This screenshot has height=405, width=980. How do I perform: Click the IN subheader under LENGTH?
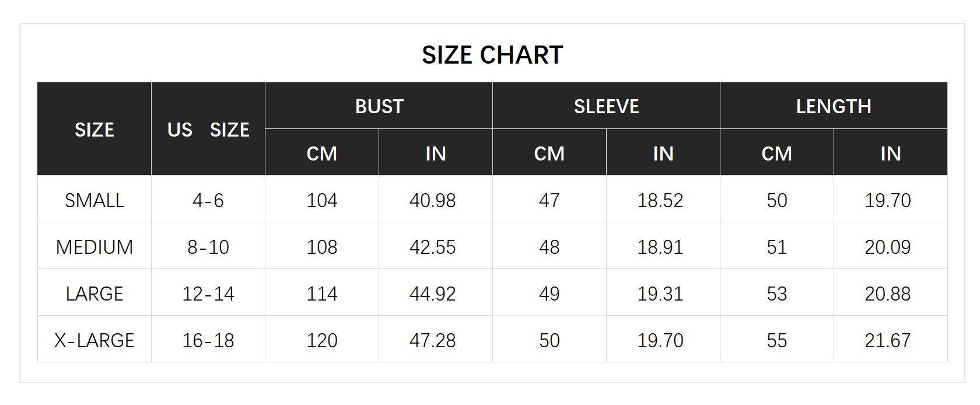tap(890, 153)
